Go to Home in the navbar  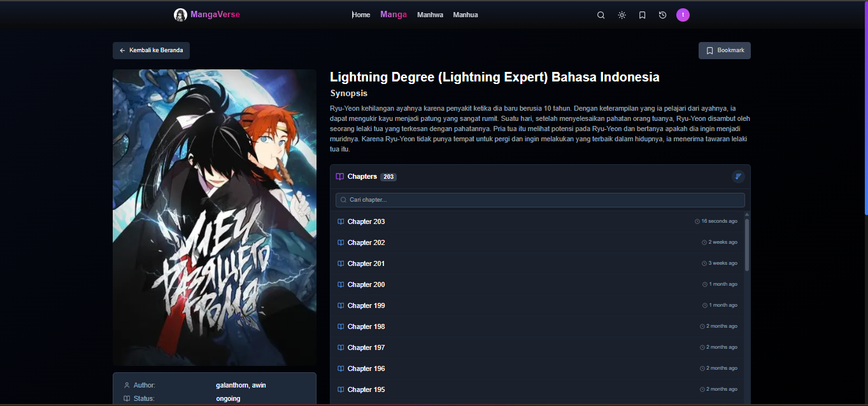point(361,15)
